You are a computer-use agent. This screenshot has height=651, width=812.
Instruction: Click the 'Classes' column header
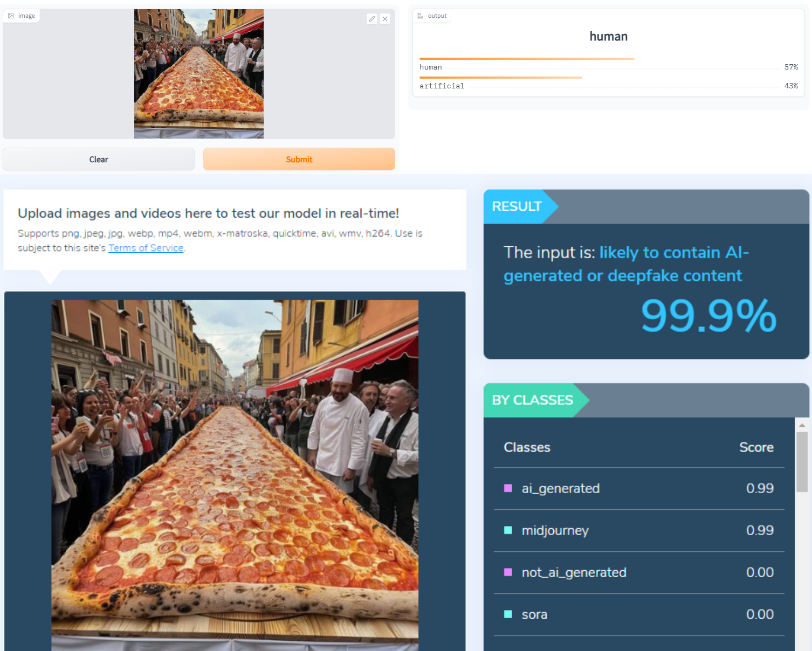coord(527,447)
